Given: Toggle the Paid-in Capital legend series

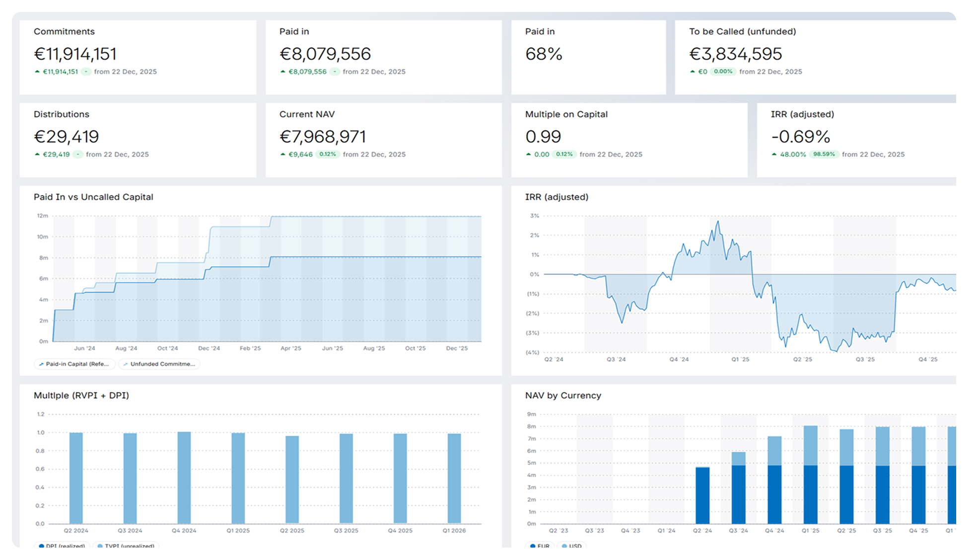Looking at the screenshot, I should point(74,364).
